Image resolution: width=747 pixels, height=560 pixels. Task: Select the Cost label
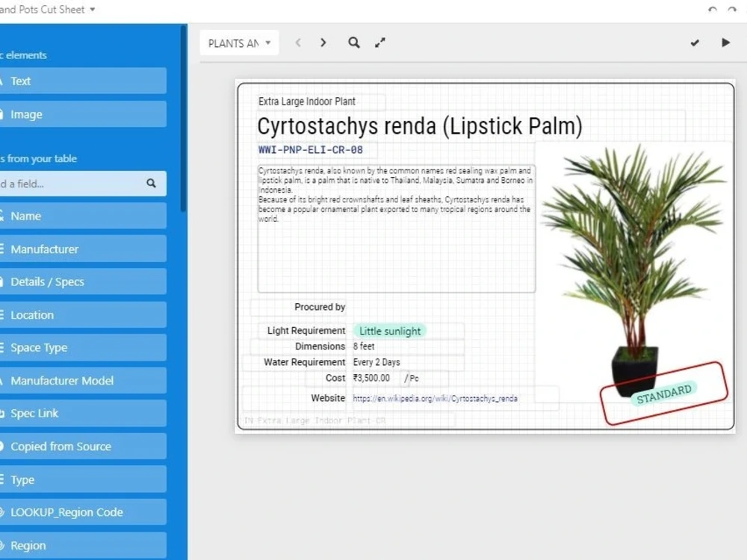[x=335, y=378]
